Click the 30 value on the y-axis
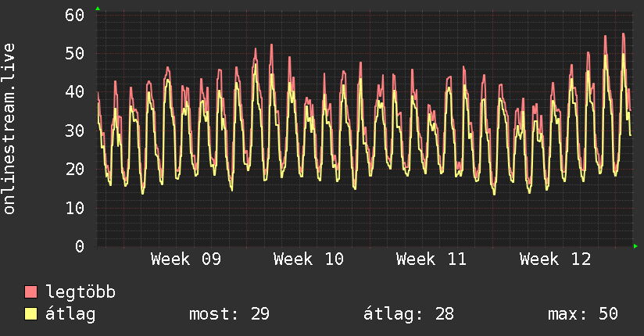Screen dimensions: 644x336 pos(74,131)
